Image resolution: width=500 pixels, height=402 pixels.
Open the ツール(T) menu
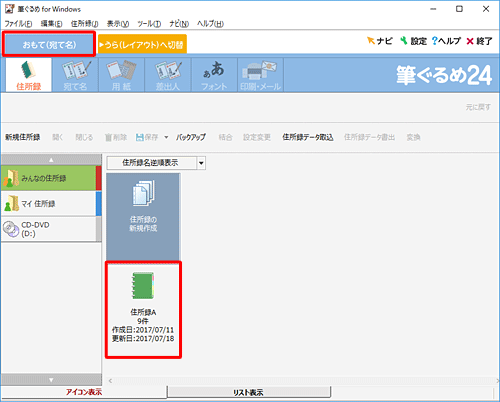click(x=149, y=24)
